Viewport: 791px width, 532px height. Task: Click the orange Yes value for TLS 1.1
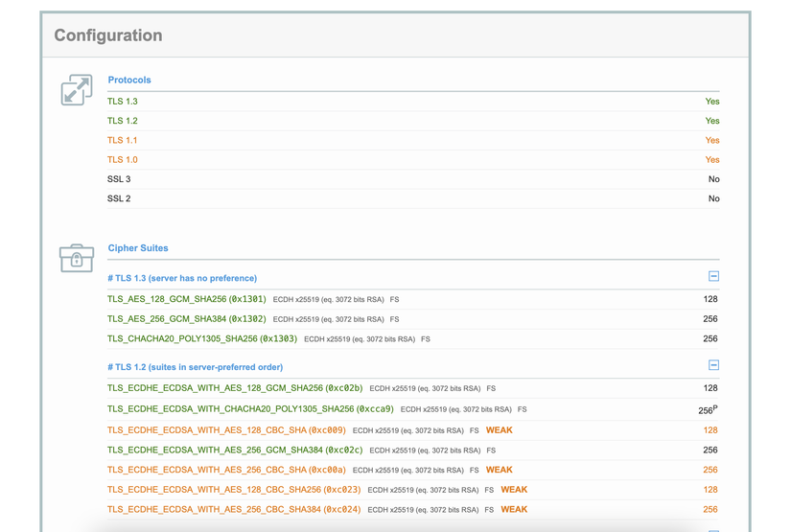point(712,140)
